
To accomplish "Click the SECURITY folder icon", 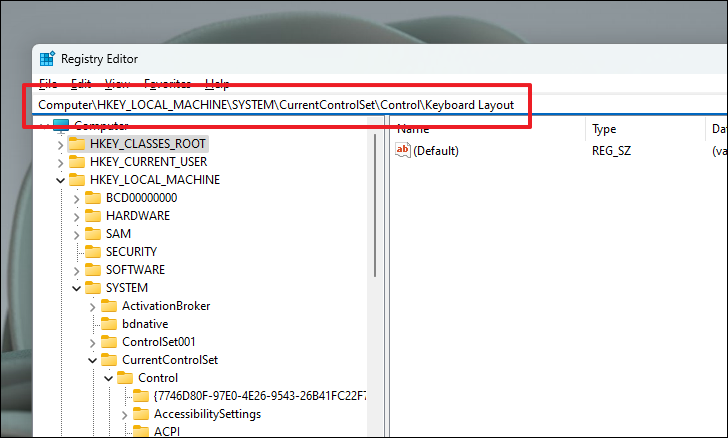I will pos(93,252).
